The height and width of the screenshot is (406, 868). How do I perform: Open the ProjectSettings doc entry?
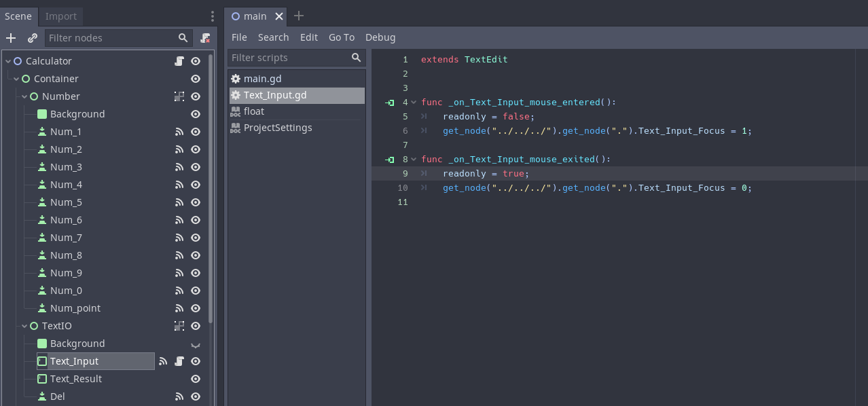tap(277, 128)
